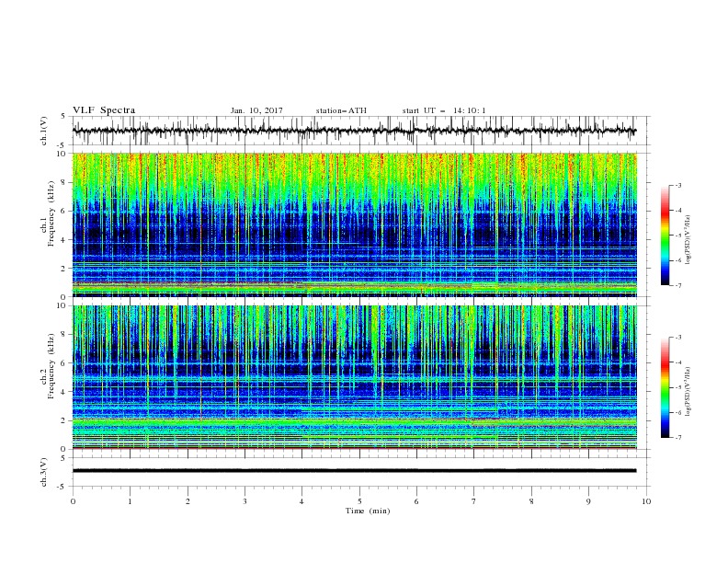Viewport: 728px width, 563px height.
Task: Click the "4" kHz tick on ch.1 axis
Action: (63, 240)
